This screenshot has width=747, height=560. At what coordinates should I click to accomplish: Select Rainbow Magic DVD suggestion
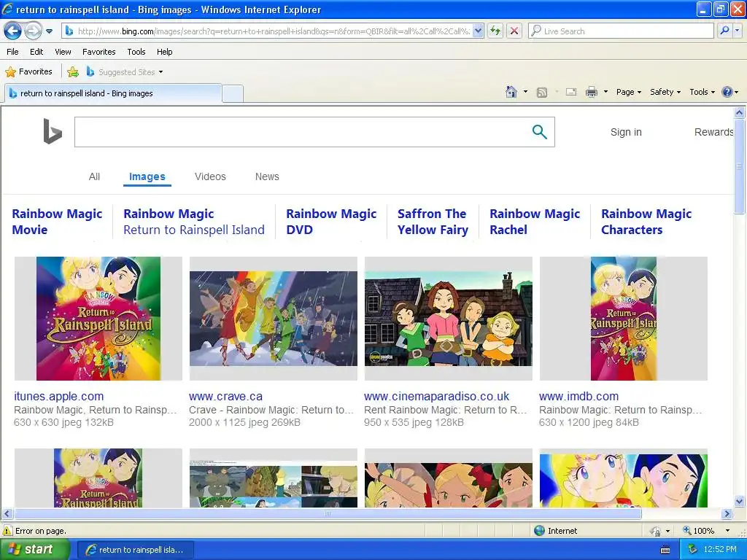click(331, 222)
